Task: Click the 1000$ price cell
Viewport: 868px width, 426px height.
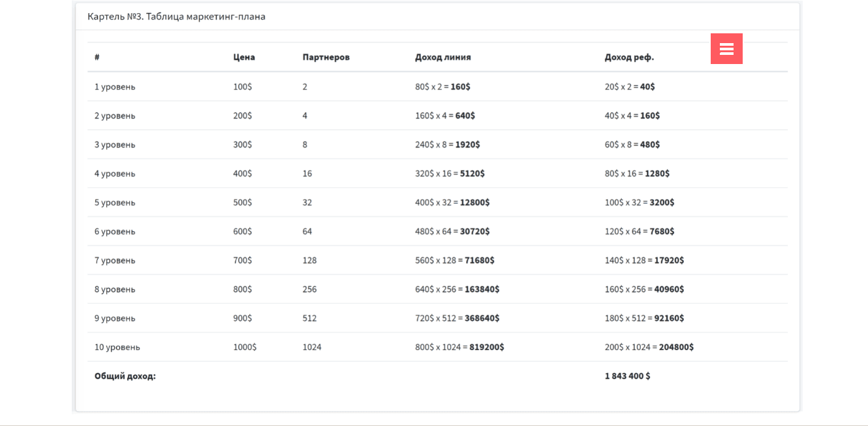Action: [x=245, y=348]
